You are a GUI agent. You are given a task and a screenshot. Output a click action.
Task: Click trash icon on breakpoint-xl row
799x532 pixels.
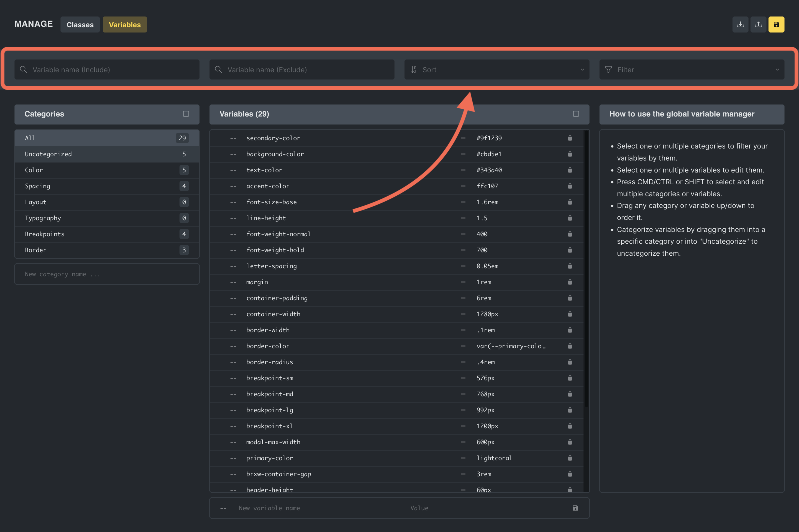pos(570,426)
